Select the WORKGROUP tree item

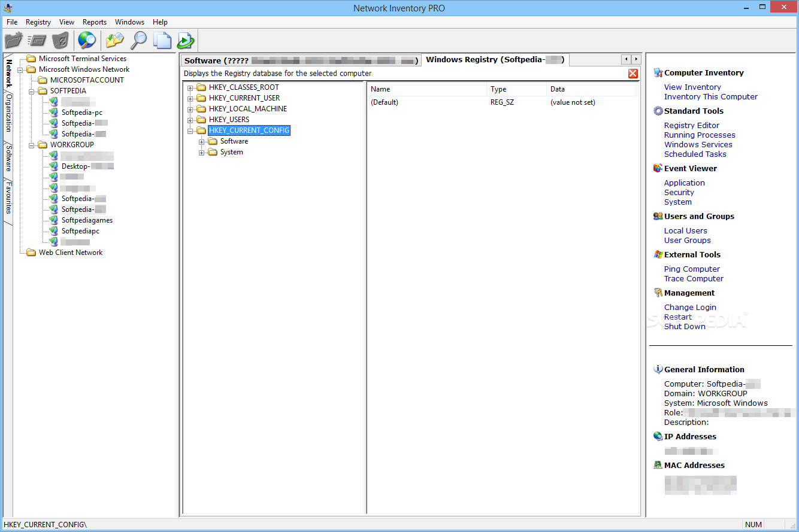pos(72,145)
